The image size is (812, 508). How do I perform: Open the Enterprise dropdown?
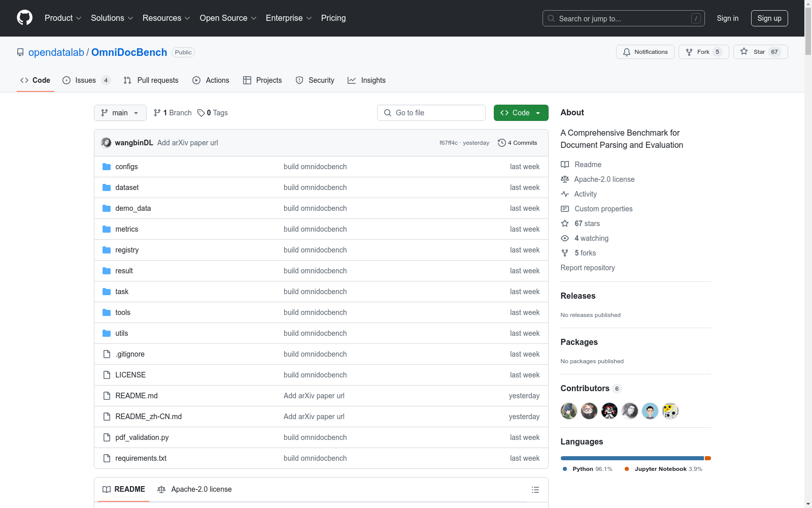[x=289, y=18]
